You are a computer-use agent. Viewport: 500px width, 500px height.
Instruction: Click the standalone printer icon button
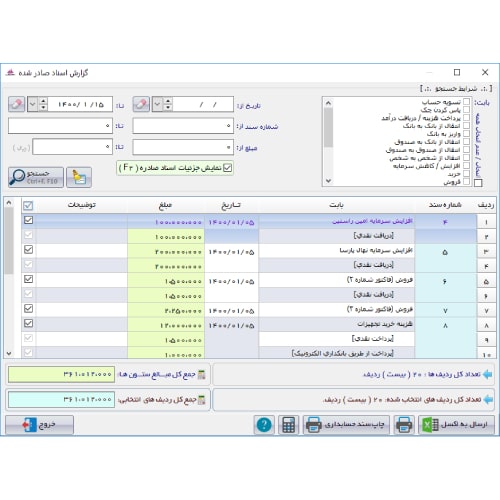click(404, 425)
